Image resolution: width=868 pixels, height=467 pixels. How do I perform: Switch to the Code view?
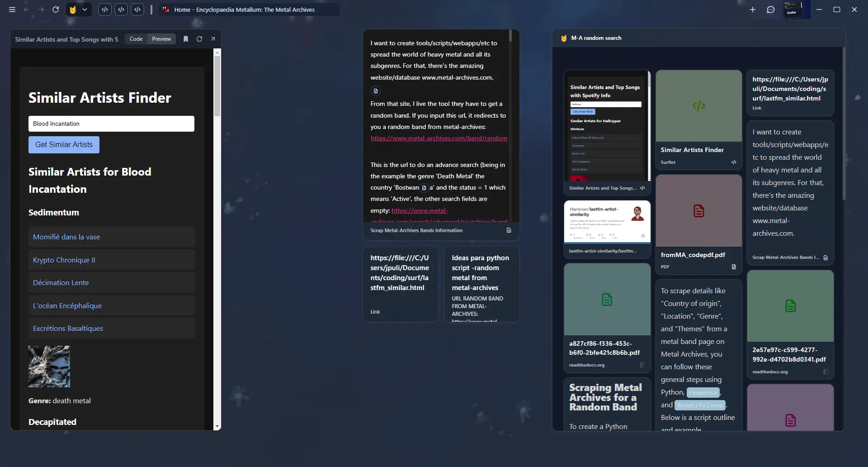pyautogui.click(x=136, y=39)
